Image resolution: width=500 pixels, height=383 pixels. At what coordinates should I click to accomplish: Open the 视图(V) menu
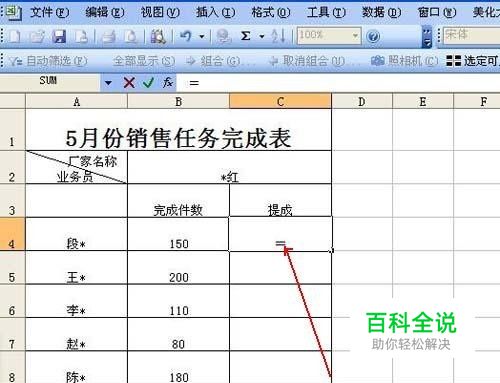coord(160,13)
